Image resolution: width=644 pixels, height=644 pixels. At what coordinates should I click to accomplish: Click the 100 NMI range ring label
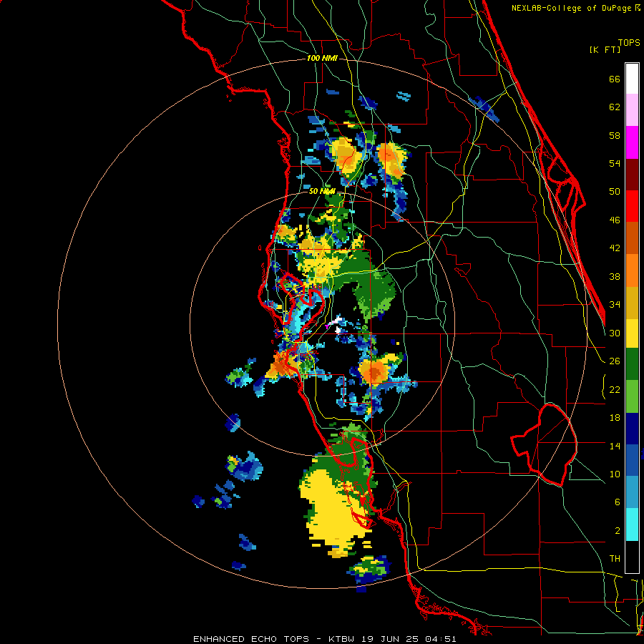(322, 59)
